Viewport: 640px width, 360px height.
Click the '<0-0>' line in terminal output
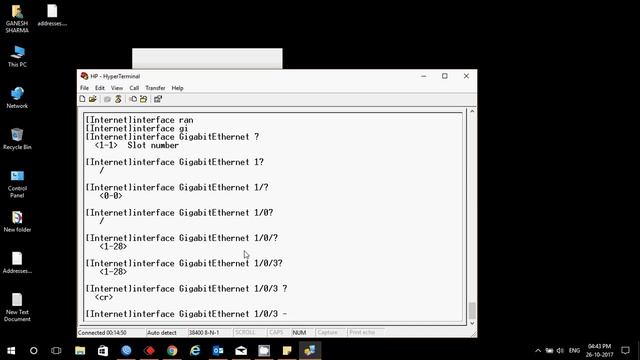click(x=111, y=196)
